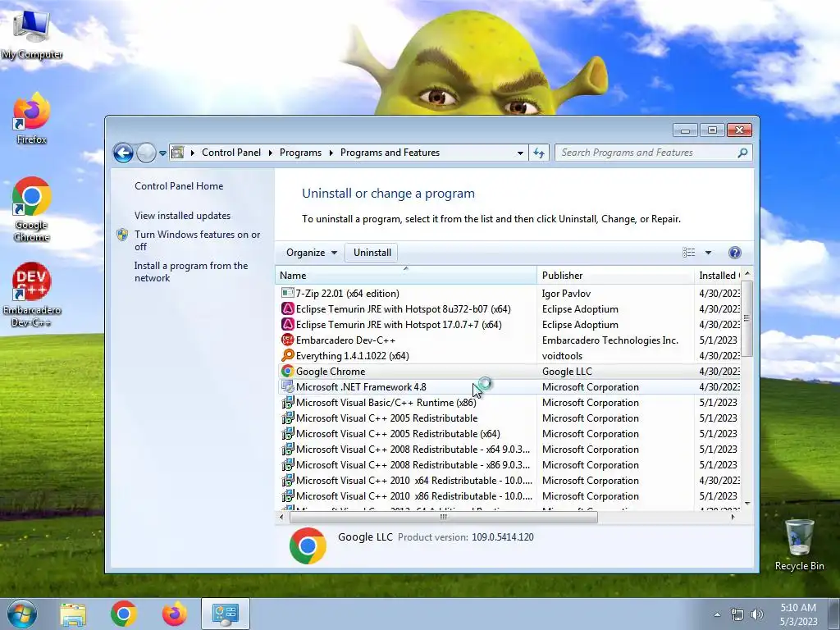Image resolution: width=840 pixels, height=630 pixels.
Task: Show hidden system tray icons
Action: point(717,614)
